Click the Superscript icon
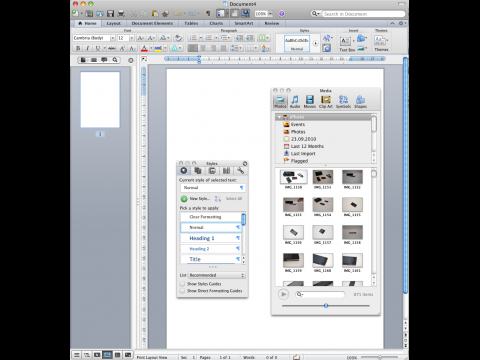Screen dimensions: 480x360 pos(122,48)
